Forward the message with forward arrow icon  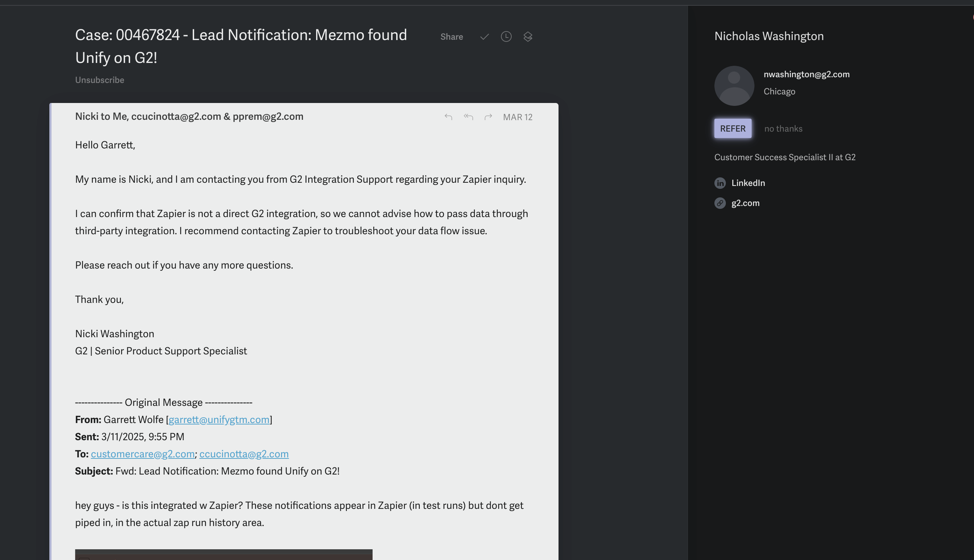click(488, 117)
